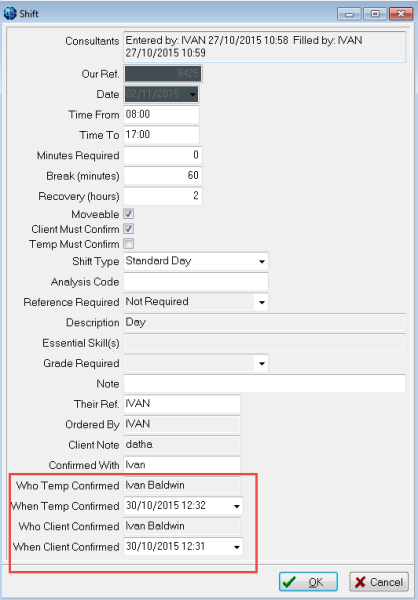Enable the Temp Must Confirm checkbox
The image size is (418, 600).
129,244
